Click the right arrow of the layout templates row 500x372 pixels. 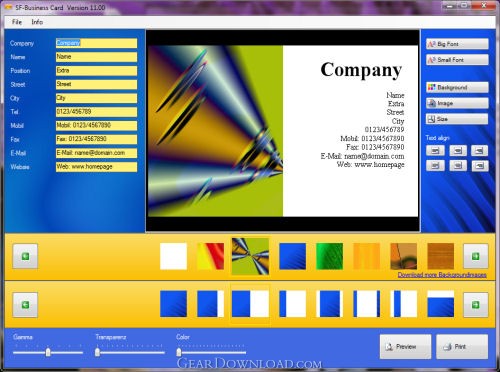[x=476, y=305]
